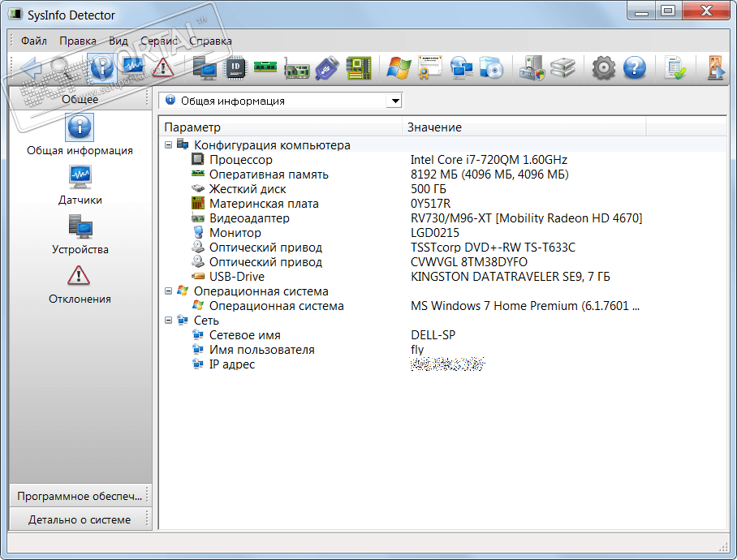
Task: Select the Имя пользователя row
Action: [x=442, y=350]
